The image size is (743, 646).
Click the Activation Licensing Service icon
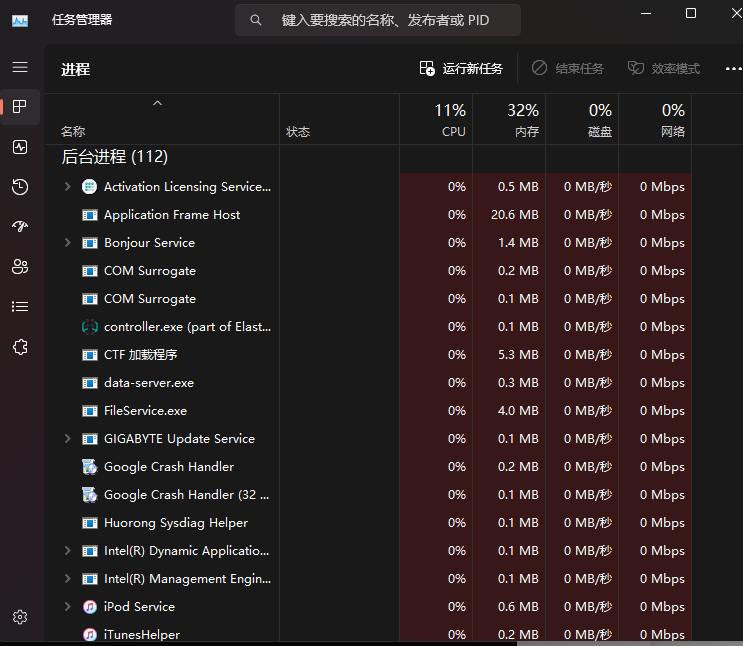(x=90, y=187)
